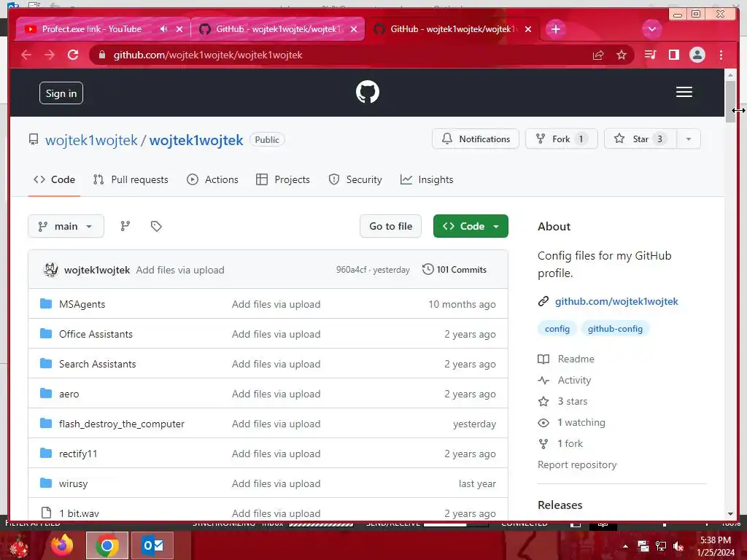Bookmark page with the star icon

622,55
